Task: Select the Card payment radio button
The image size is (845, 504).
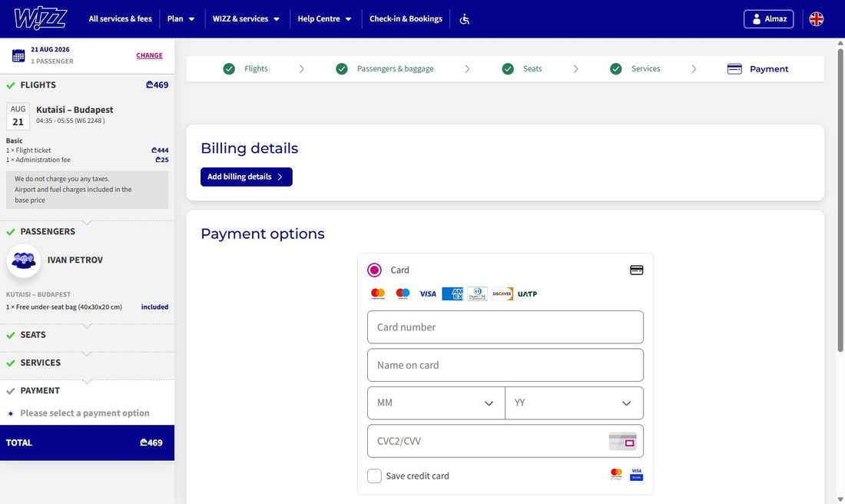Action: (374, 270)
